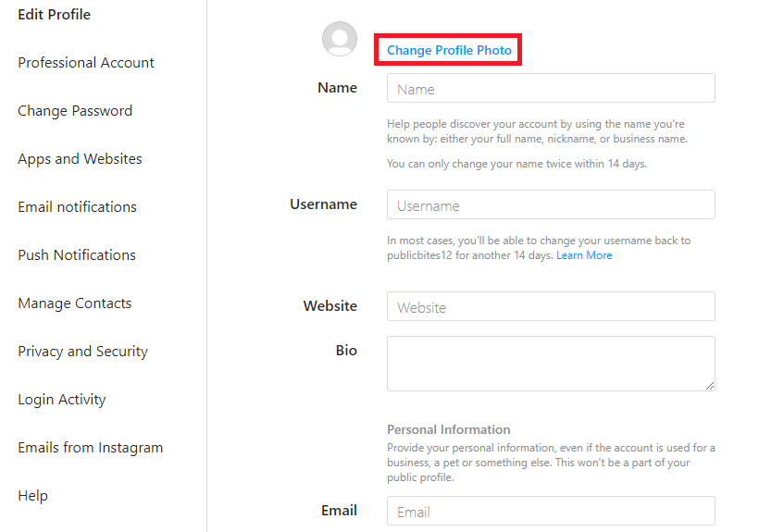
Task: Focus the Name text field
Action: [551, 89]
